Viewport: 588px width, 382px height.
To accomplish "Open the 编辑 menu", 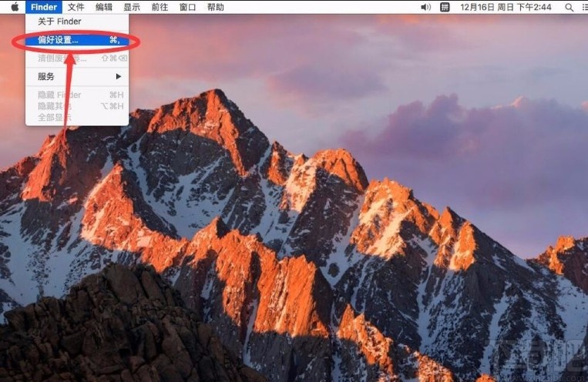I will [104, 7].
